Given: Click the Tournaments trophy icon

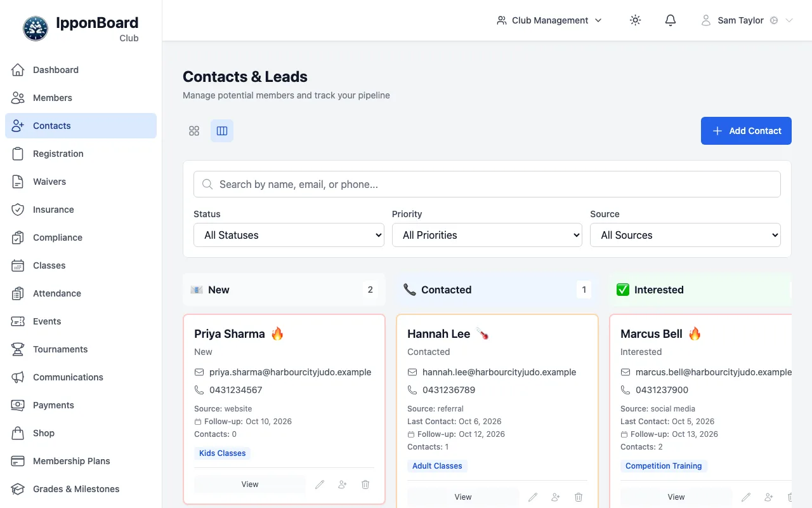Looking at the screenshot, I should pyautogui.click(x=18, y=349).
